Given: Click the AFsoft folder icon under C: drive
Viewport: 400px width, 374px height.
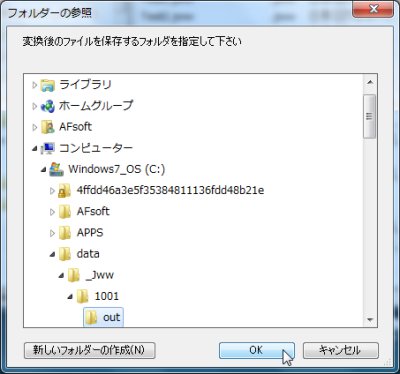Looking at the screenshot, I should coord(65,212).
